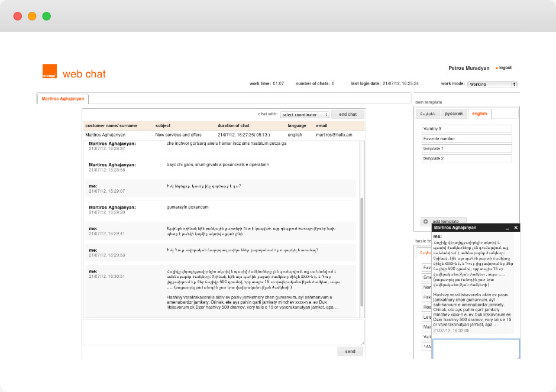The width and height of the screenshot is (556, 392).
Task: Click the plus icon beside add template
Action: [x=425, y=222]
